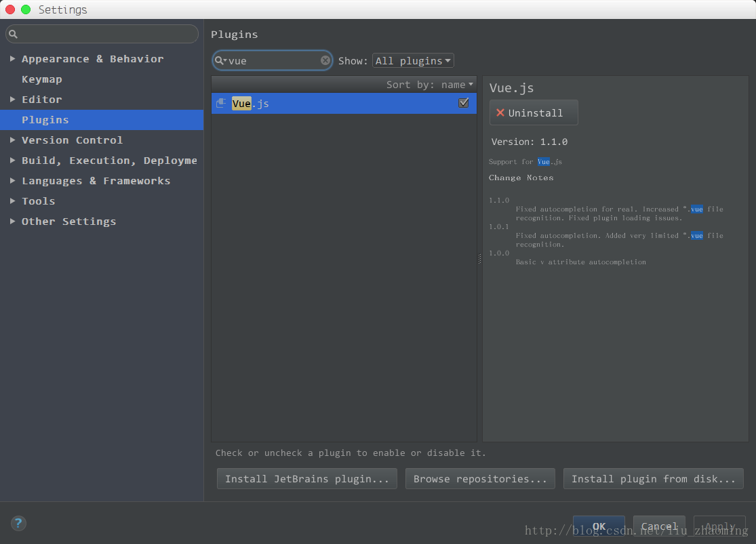Expand the Languages & Frameworks section
Image resolution: width=756 pixels, height=544 pixels.
(x=12, y=181)
